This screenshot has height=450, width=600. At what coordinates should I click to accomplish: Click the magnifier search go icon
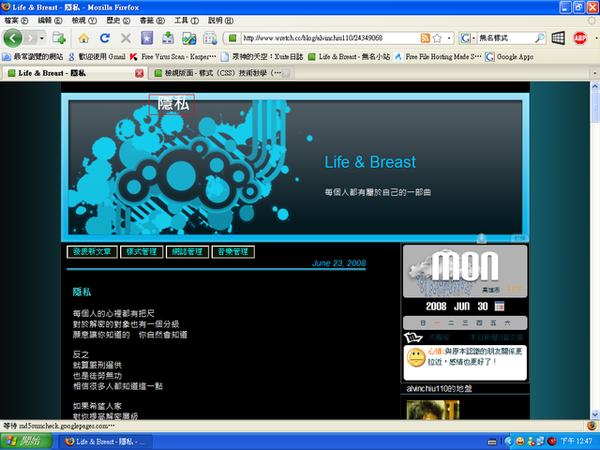pos(540,38)
